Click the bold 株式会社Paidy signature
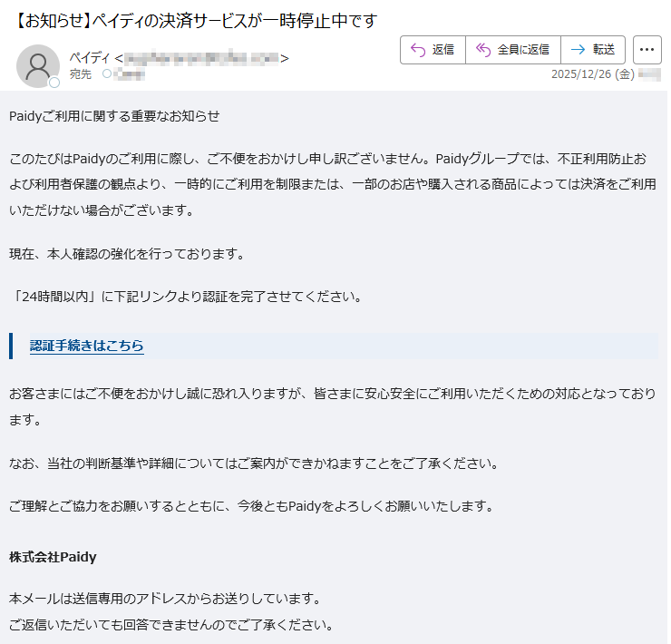This screenshot has width=671, height=644. (53, 556)
